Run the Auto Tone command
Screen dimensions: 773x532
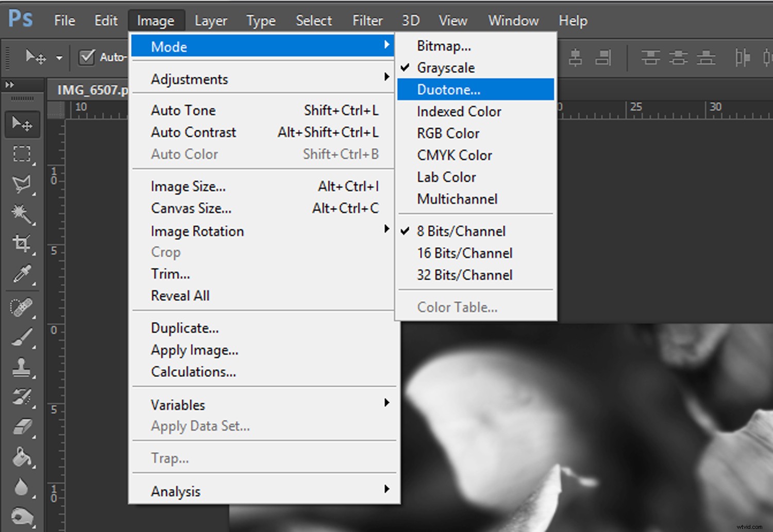[183, 110]
